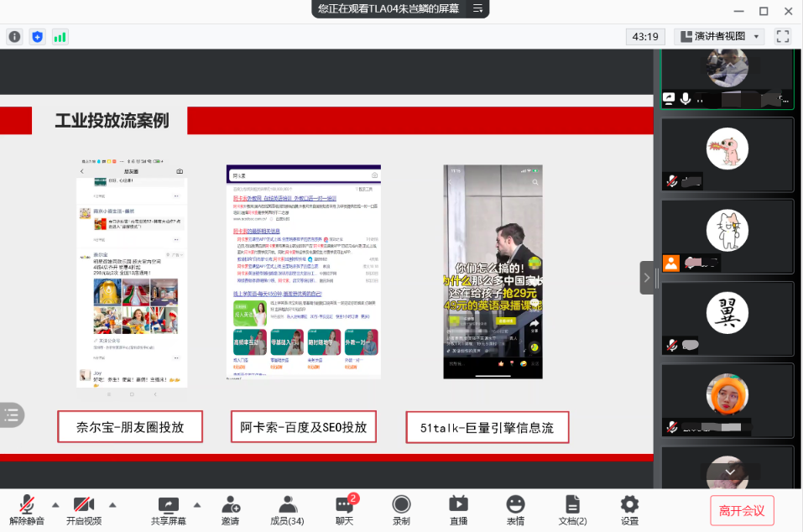Collapse the participant video sidebar arrow

tap(647, 278)
